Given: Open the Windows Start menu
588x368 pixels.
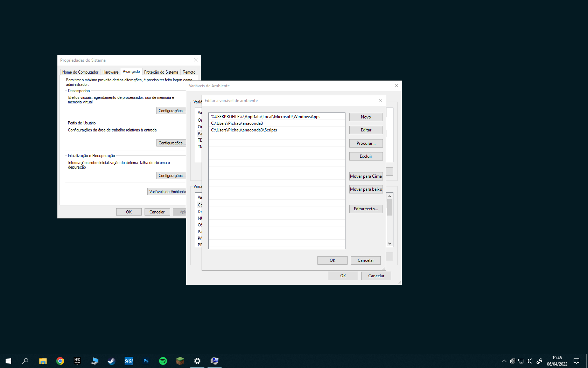Looking at the screenshot, I should (8, 361).
